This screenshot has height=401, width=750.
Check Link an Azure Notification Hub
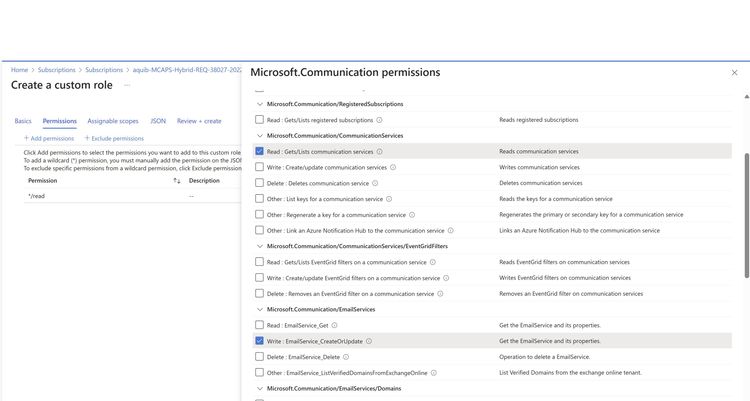pyautogui.click(x=259, y=230)
